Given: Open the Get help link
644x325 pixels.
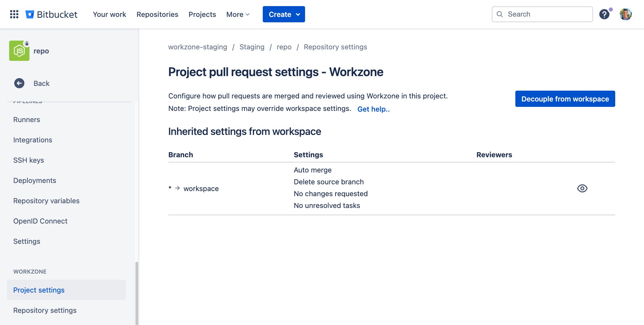Looking at the screenshot, I should pos(373,109).
